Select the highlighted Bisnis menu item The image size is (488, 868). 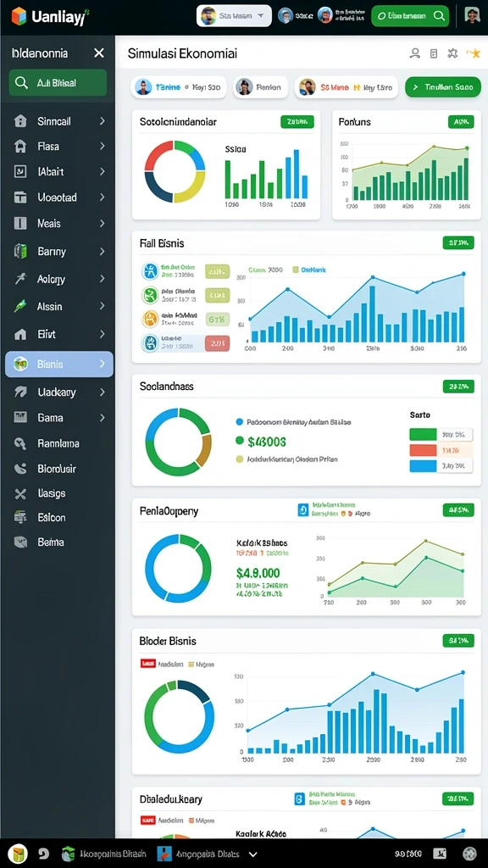point(59,364)
